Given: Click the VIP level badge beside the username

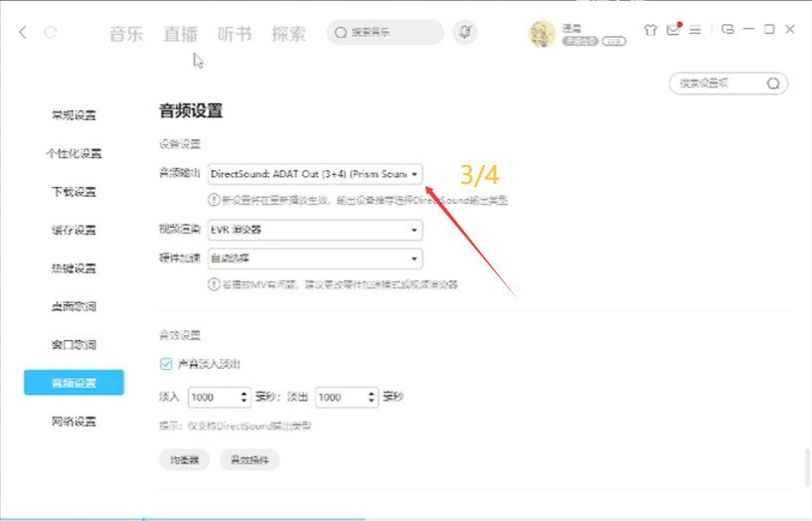Looking at the screenshot, I should pos(613,42).
